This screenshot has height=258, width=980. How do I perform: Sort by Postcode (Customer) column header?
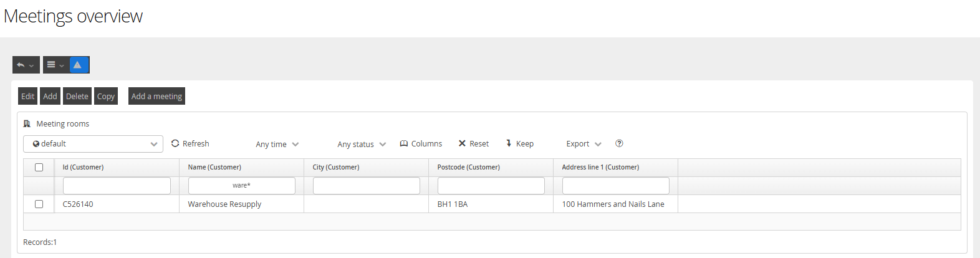pyautogui.click(x=469, y=167)
